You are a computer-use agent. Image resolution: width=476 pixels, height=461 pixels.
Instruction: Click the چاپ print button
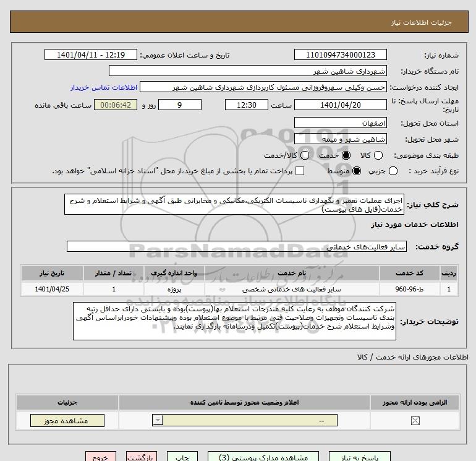coord(182,457)
